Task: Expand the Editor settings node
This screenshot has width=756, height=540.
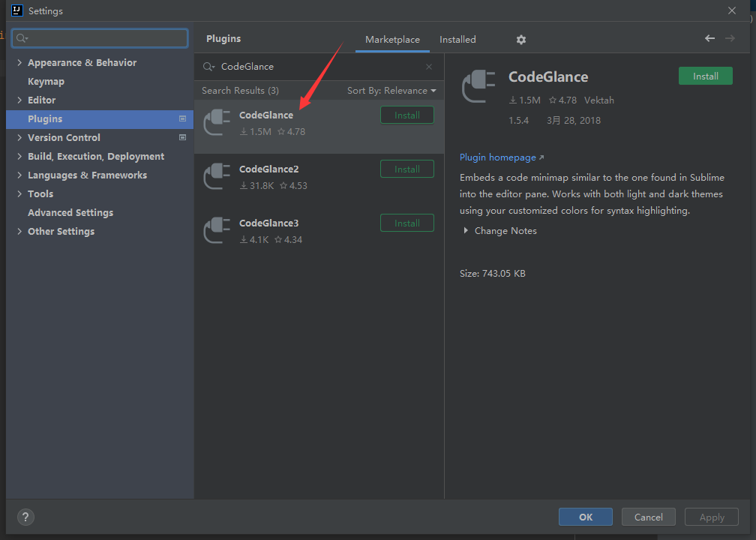Action: (19, 100)
